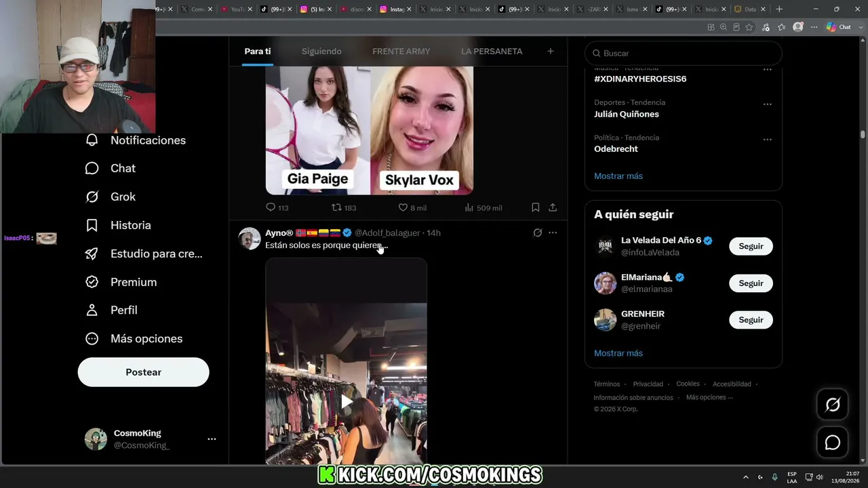Open La Velada Del Año 6 avatar
The width and height of the screenshot is (868, 488).
point(605,246)
